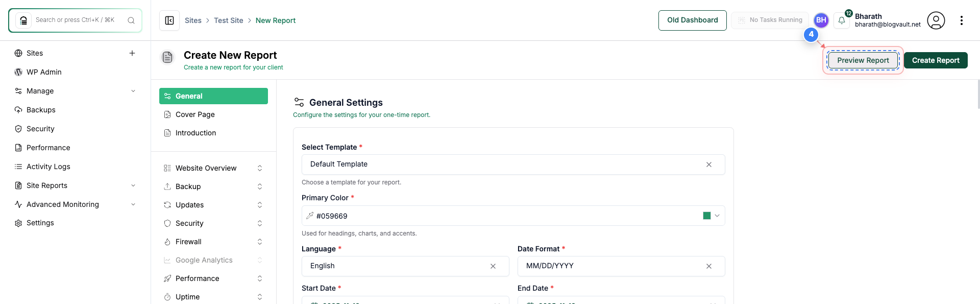Click the Backup upload icon
This screenshot has height=304, width=980.
point(167,186)
